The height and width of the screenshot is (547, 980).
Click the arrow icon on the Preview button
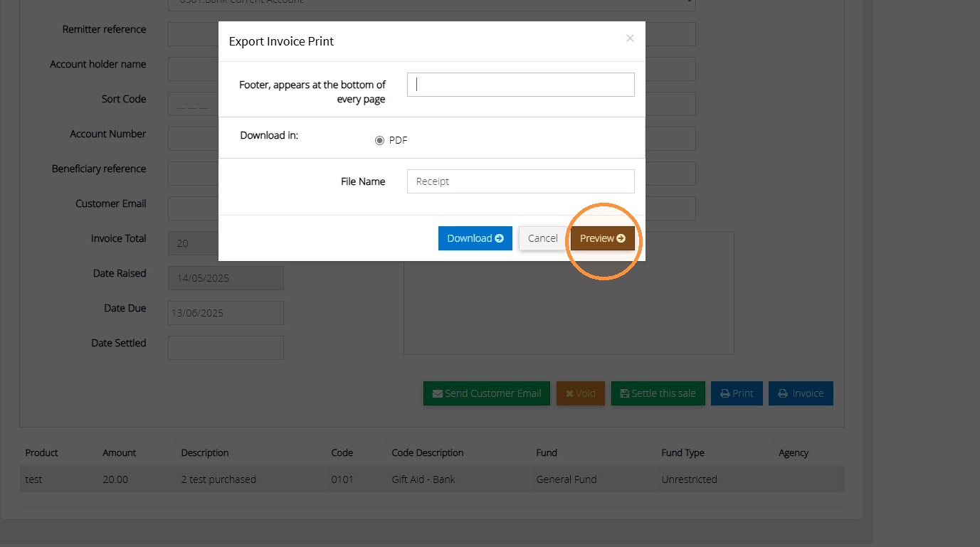coord(621,238)
